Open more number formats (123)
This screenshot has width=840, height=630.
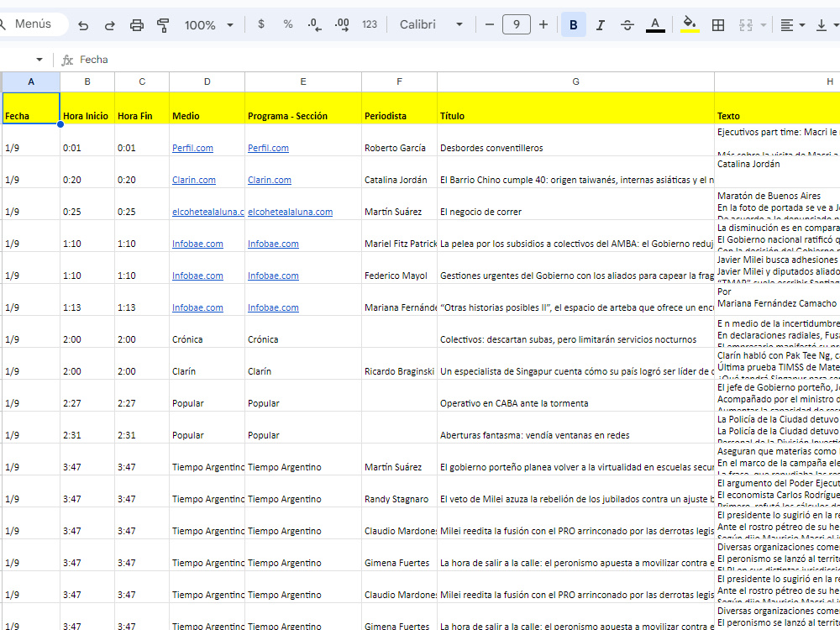[370, 24]
